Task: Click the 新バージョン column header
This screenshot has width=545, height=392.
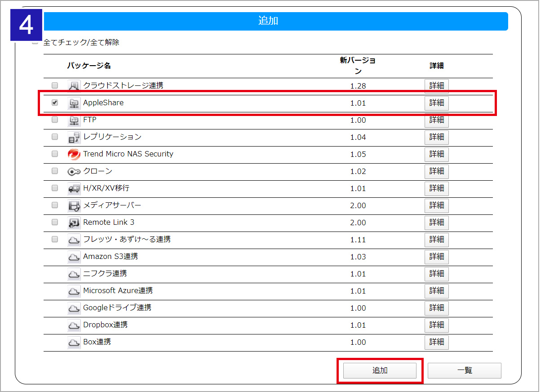Action: (x=358, y=66)
